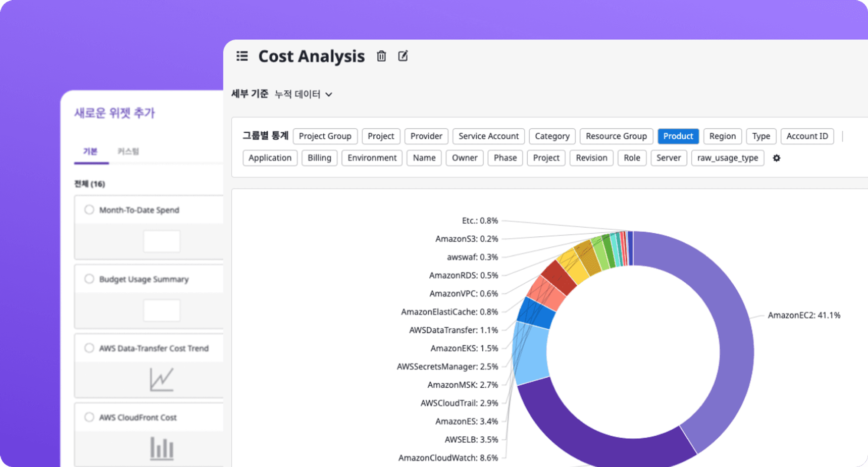The width and height of the screenshot is (868, 467).
Task: Open group-by settings gear icon
Action: [x=776, y=158]
